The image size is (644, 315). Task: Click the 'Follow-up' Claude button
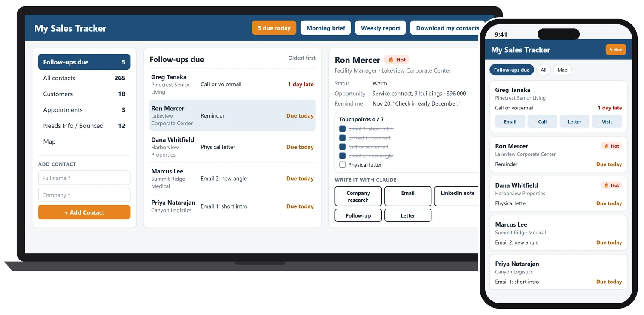[358, 215]
